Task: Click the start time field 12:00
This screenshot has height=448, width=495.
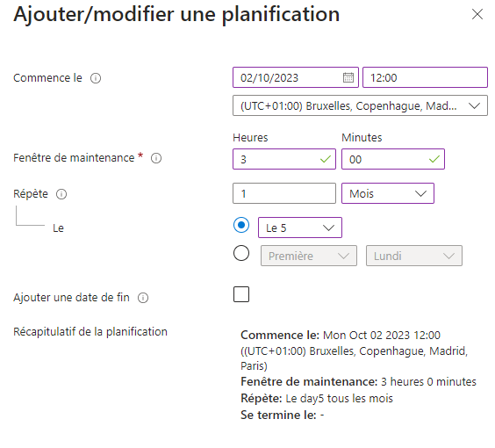Action: click(425, 77)
